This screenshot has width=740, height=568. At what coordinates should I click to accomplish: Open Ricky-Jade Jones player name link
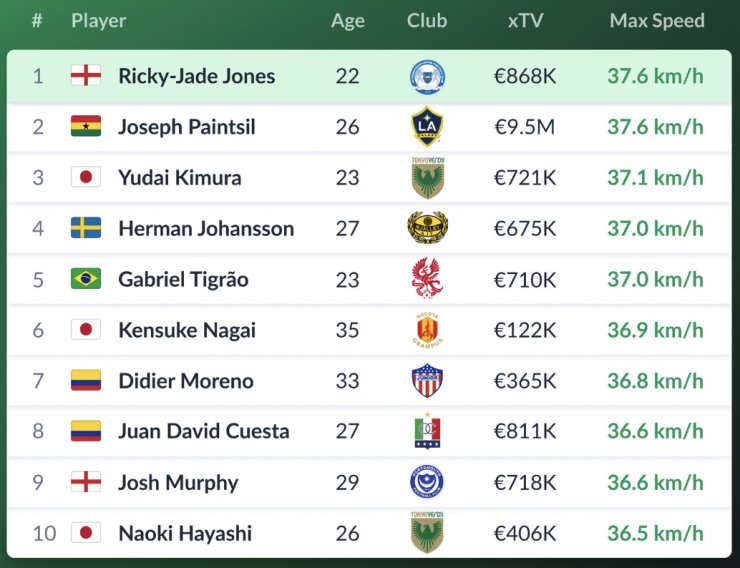coord(196,76)
